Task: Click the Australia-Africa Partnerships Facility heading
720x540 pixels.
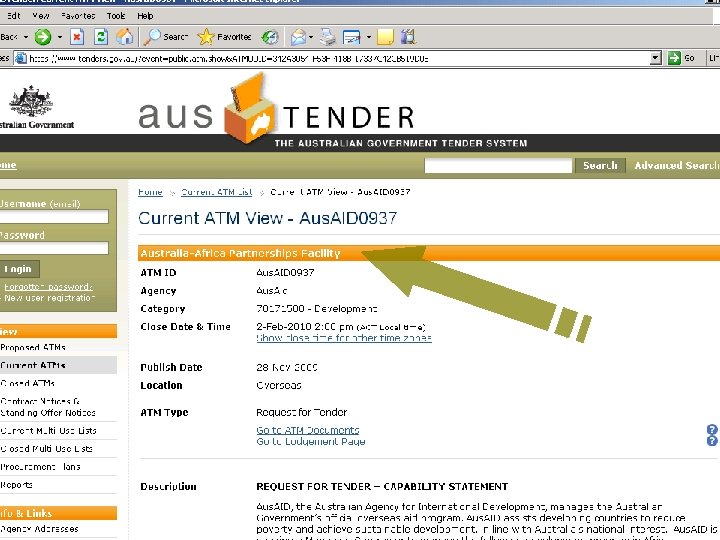Action: [240, 253]
